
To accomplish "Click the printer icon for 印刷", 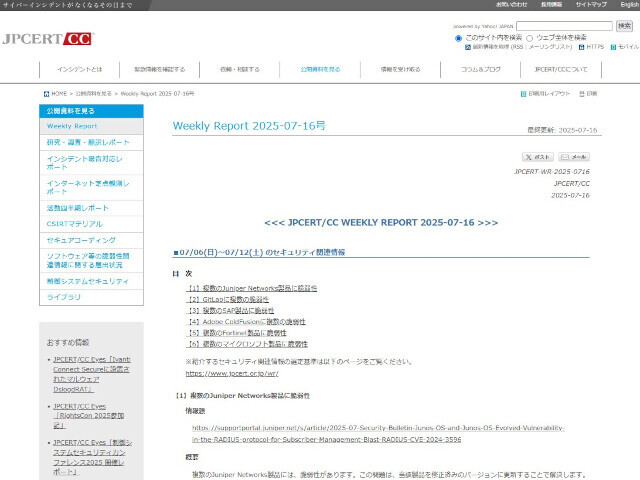I will point(582,93).
